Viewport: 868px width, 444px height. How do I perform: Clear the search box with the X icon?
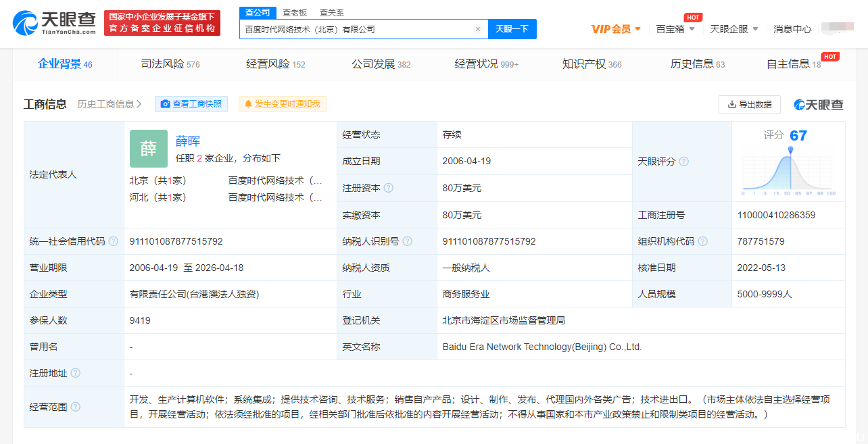click(477, 29)
